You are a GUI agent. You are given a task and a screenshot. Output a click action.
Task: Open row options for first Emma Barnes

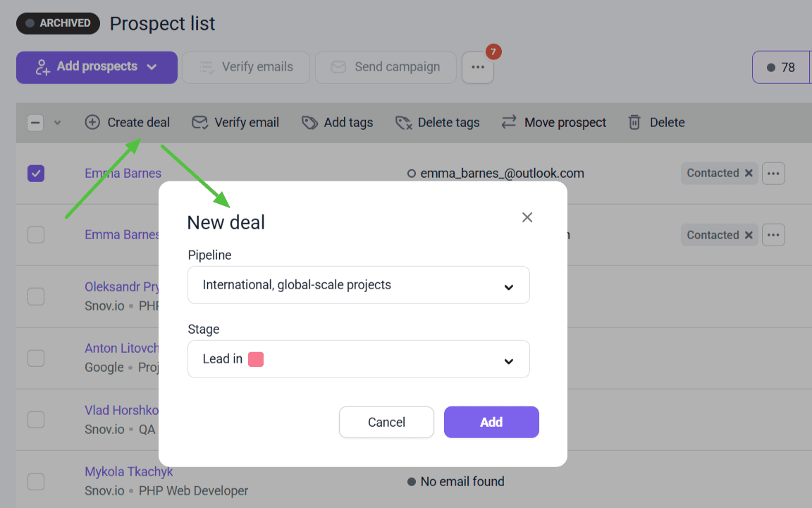click(773, 174)
